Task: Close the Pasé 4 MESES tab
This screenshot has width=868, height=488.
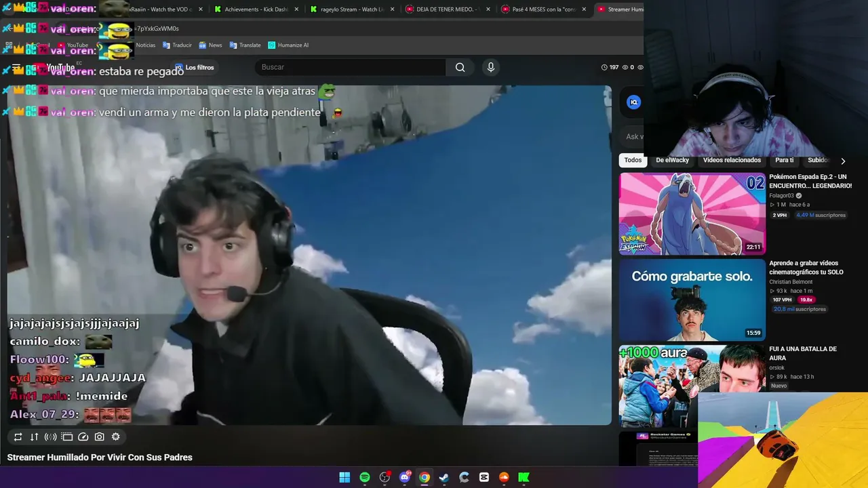Action: coord(584,9)
